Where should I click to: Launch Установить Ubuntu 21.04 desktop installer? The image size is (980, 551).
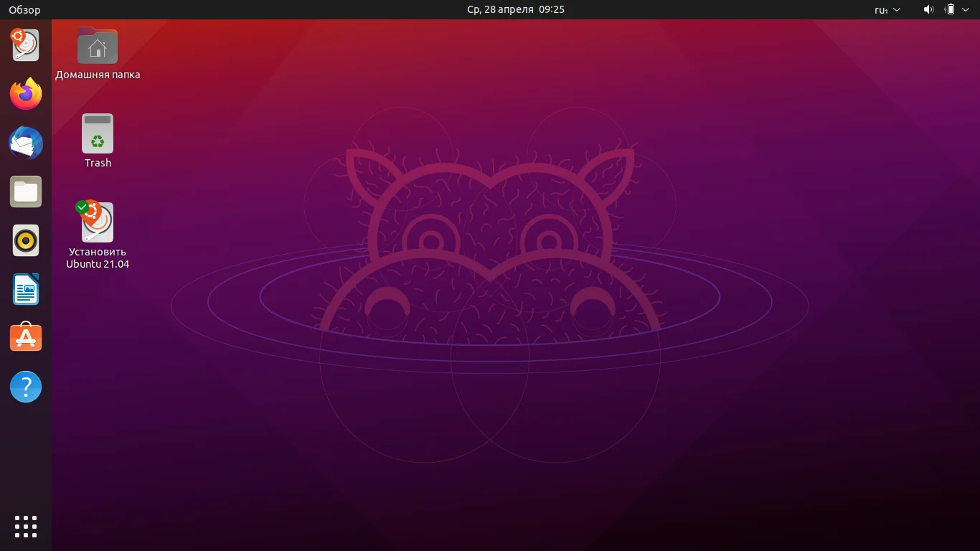(98, 222)
